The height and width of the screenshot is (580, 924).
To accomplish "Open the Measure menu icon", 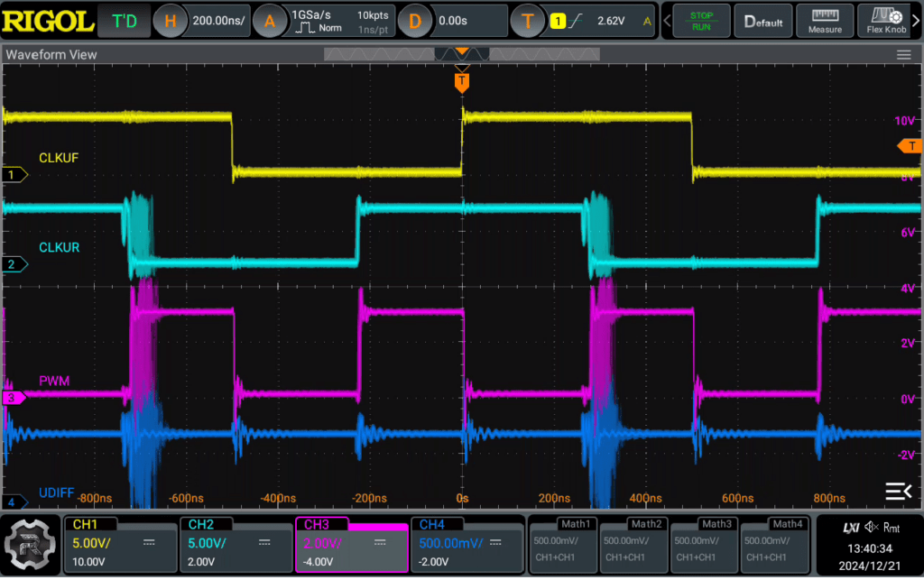I will [825, 22].
